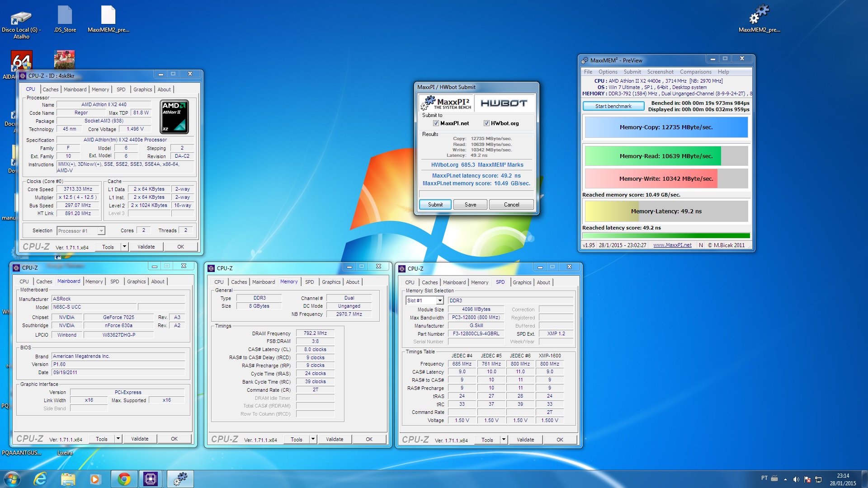Image resolution: width=868 pixels, height=488 pixels.
Task: Switch to Caches tab in CPU-Z 4sk8kr window
Action: 51,89
